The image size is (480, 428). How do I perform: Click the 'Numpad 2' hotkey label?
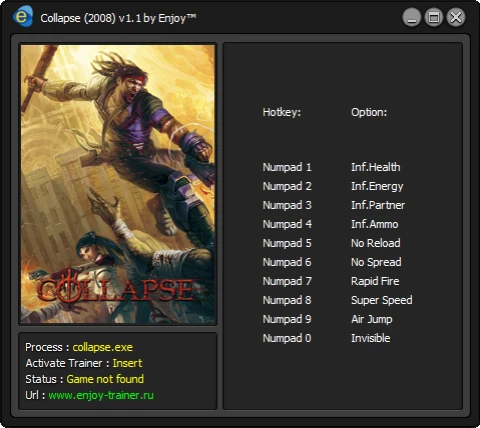[x=287, y=186]
